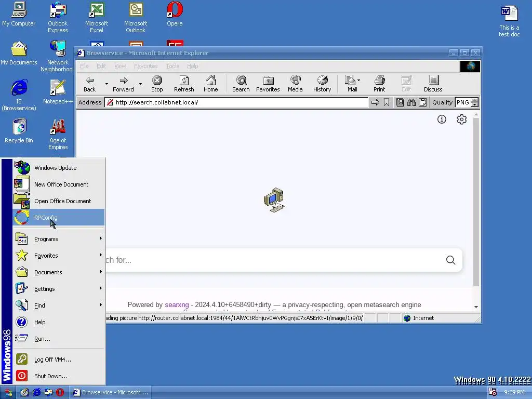Go to the Home page
This screenshot has height=399, width=532.
211,84
